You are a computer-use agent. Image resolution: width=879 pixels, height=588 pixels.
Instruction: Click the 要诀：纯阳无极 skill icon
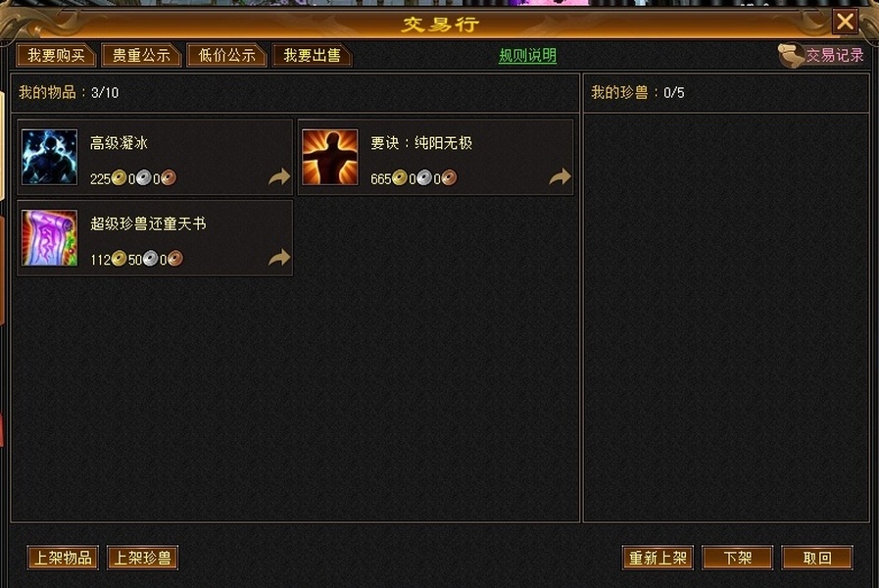pyautogui.click(x=329, y=157)
